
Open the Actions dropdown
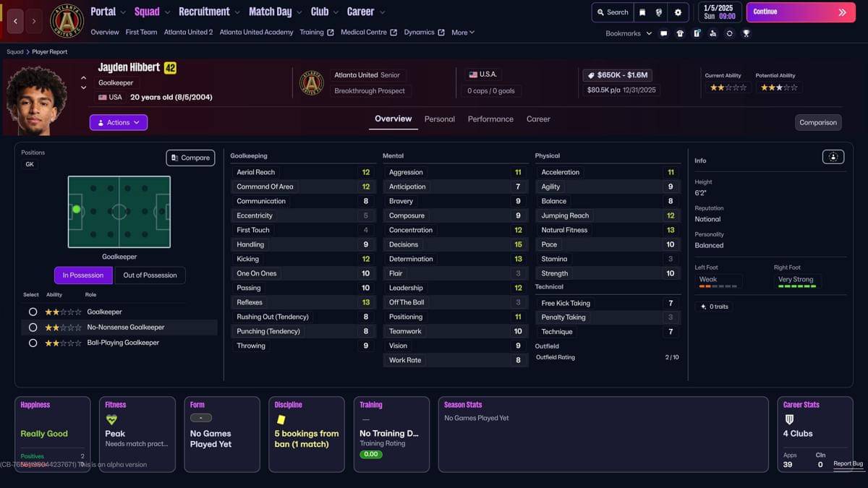(119, 123)
